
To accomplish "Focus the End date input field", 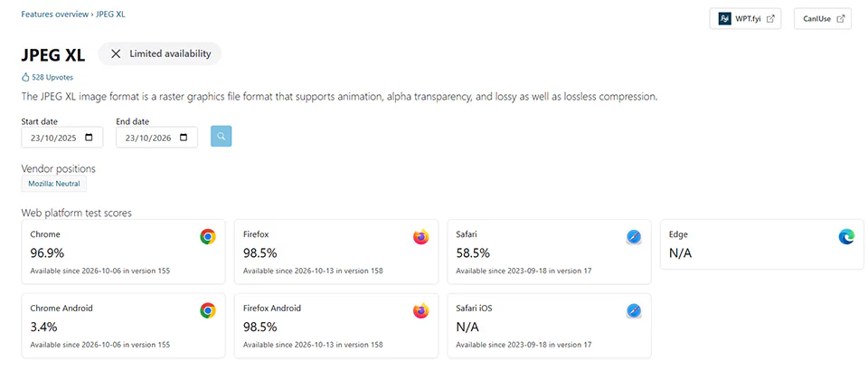I will tap(156, 138).
